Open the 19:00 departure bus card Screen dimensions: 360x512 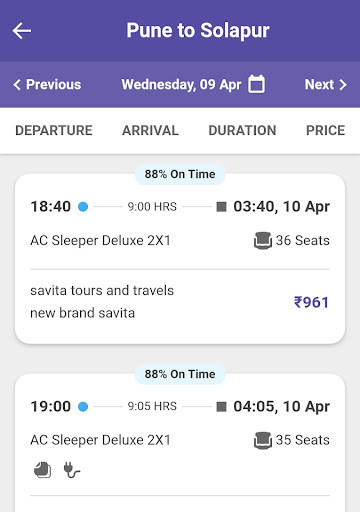tap(180, 443)
